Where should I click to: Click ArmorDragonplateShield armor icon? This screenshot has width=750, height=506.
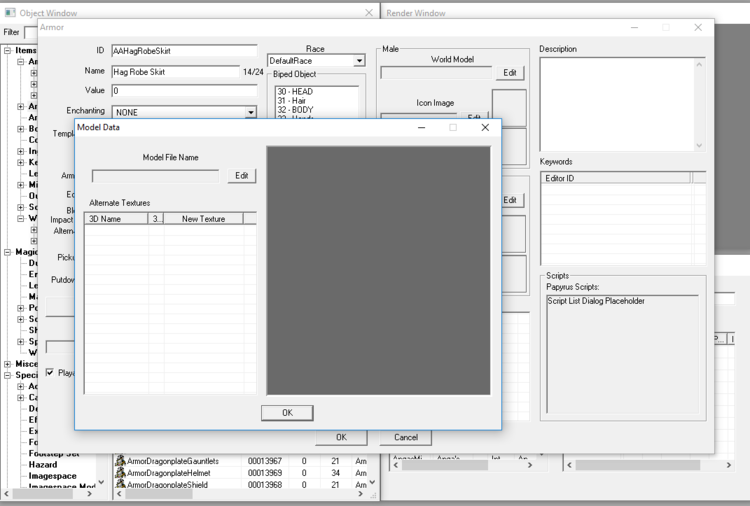pos(120,484)
